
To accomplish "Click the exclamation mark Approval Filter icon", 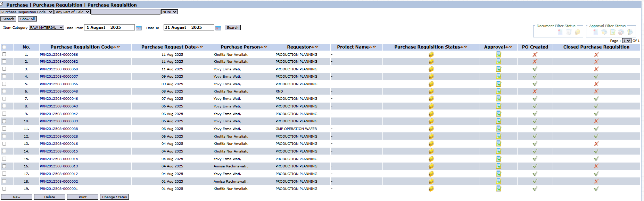I will click(630, 32).
